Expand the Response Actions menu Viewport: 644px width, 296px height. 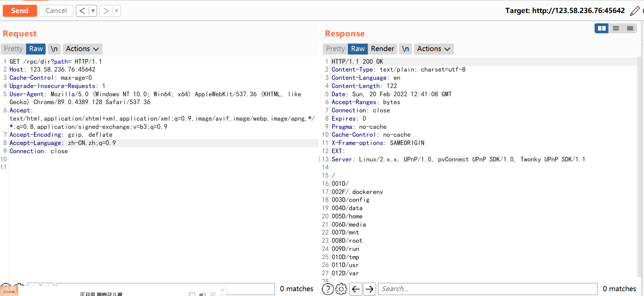434,49
